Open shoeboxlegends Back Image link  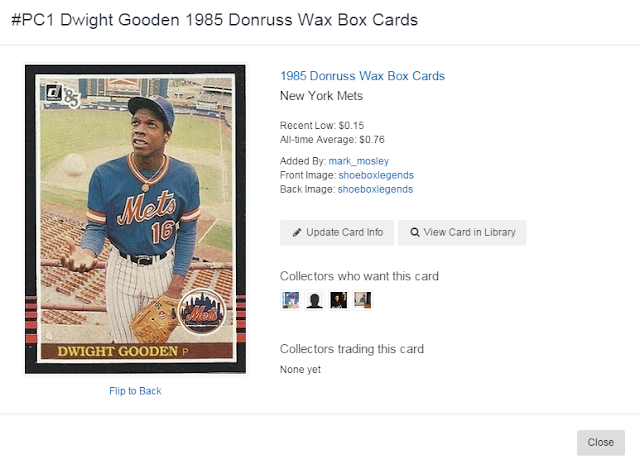pyautogui.click(x=375, y=189)
